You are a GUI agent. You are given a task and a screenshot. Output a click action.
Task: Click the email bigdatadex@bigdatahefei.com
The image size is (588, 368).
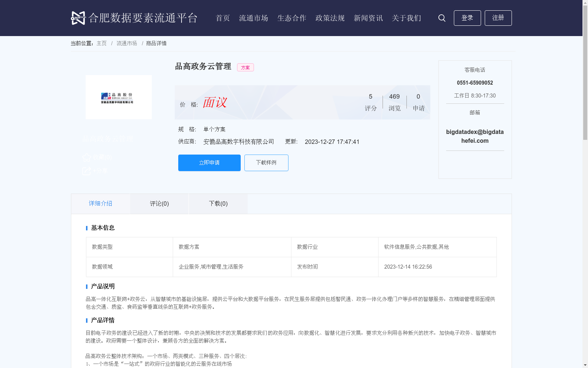(475, 136)
